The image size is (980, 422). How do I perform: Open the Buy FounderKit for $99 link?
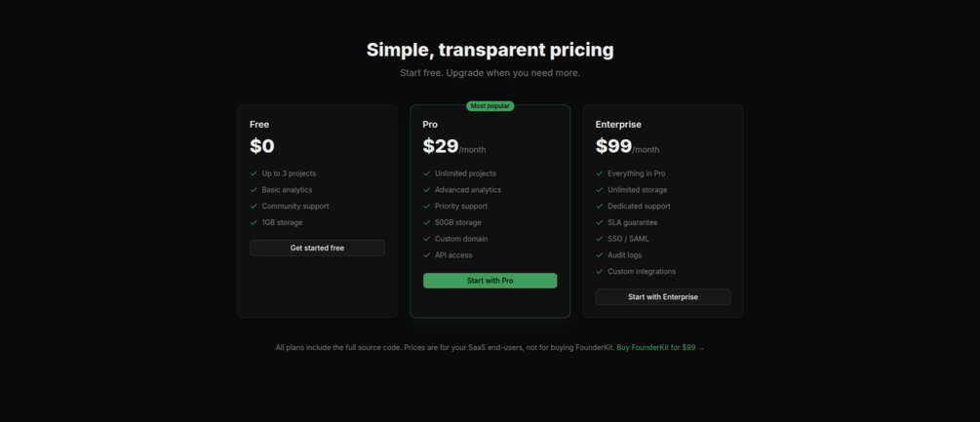point(660,348)
